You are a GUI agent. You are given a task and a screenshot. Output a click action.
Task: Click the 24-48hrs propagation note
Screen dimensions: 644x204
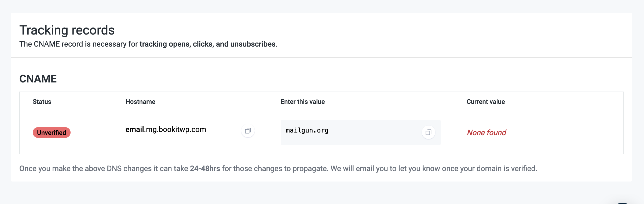[x=205, y=168]
